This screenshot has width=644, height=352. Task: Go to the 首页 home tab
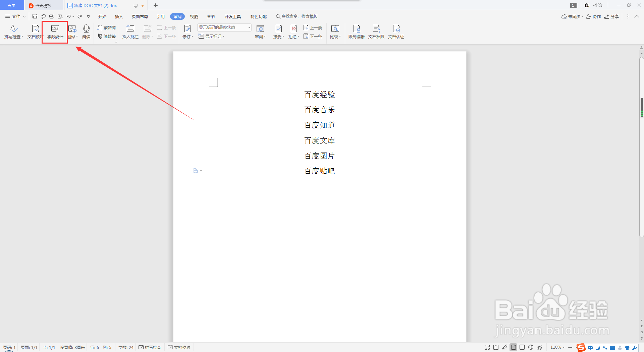(x=11, y=5)
